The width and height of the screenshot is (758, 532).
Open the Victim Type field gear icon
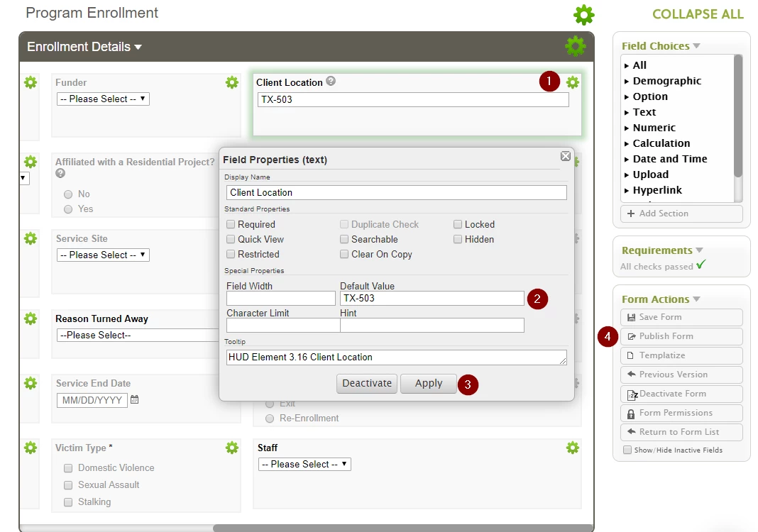click(x=232, y=448)
